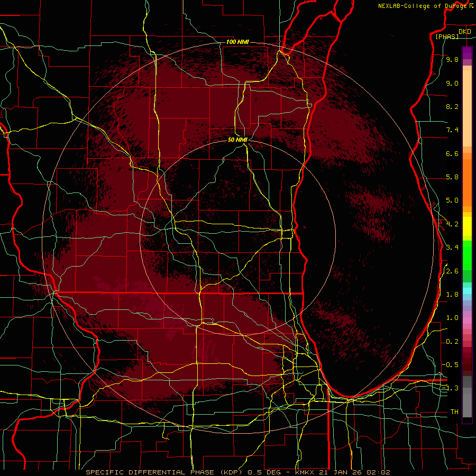Click the -0.5 value on color scale
This screenshot has height=476, width=476.
pos(451,365)
